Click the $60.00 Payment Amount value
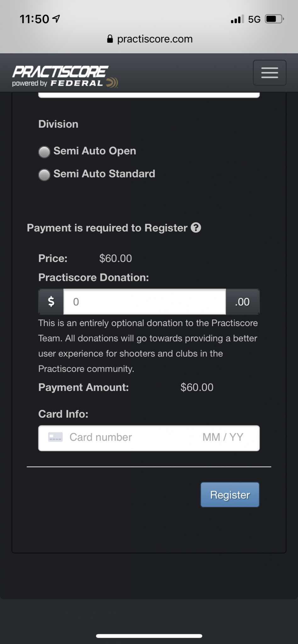This screenshot has height=644, width=298. 197,387
